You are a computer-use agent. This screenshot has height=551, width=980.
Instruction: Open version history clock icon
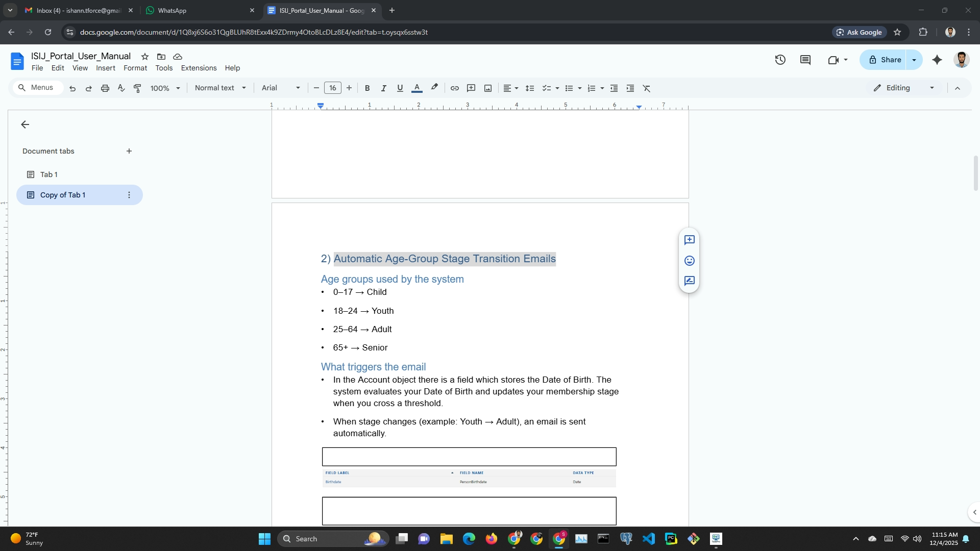780,60
